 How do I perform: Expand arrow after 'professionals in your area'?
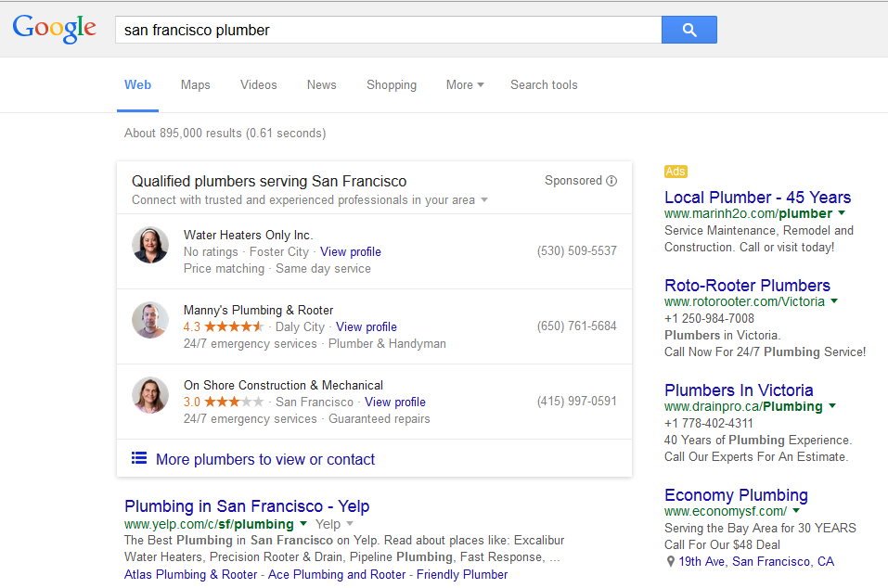coord(484,200)
